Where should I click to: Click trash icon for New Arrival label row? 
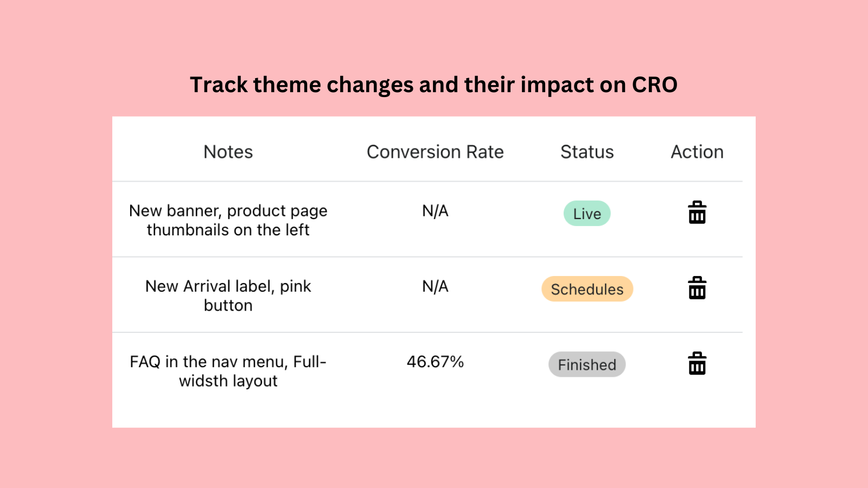point(697,288)
